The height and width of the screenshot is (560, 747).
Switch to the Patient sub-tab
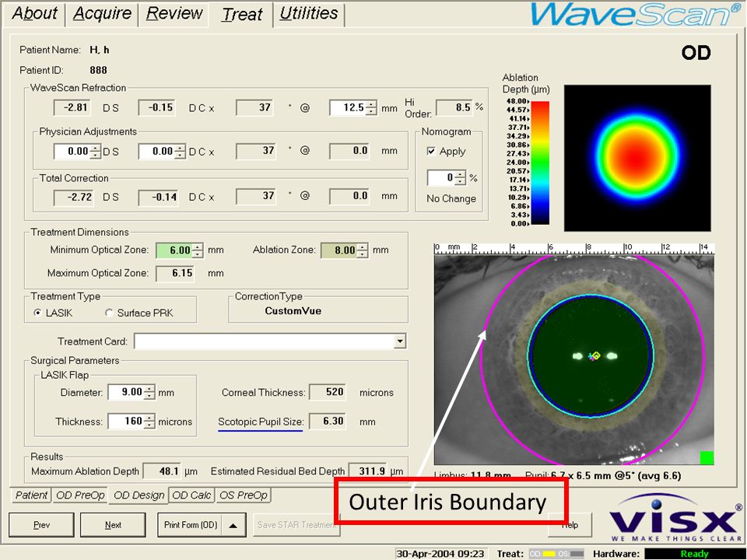[31, 495]
